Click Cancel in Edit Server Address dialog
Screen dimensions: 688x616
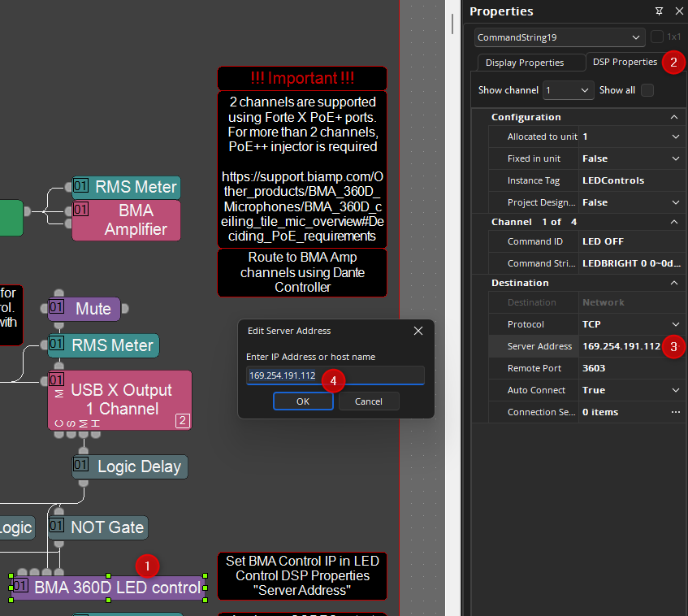coord(369,401)
